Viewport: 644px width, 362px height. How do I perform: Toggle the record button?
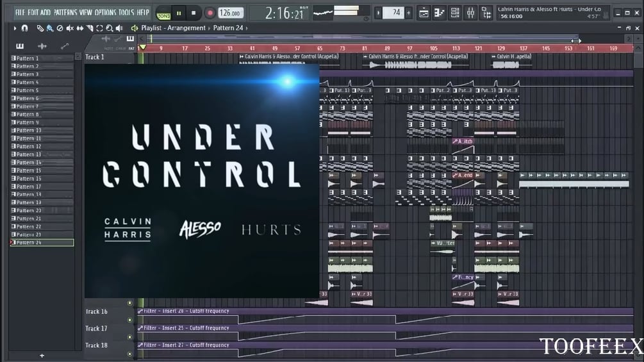[x=210, y=13]
